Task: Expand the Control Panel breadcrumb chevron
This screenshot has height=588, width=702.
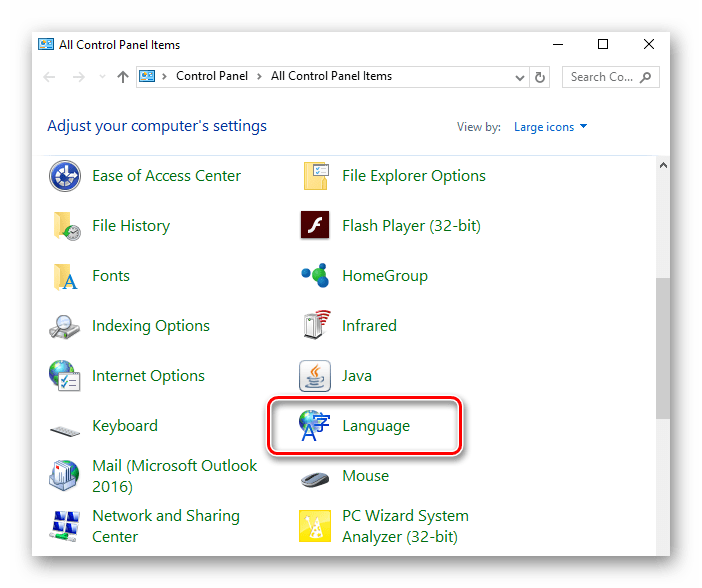Action: point(261,77)
